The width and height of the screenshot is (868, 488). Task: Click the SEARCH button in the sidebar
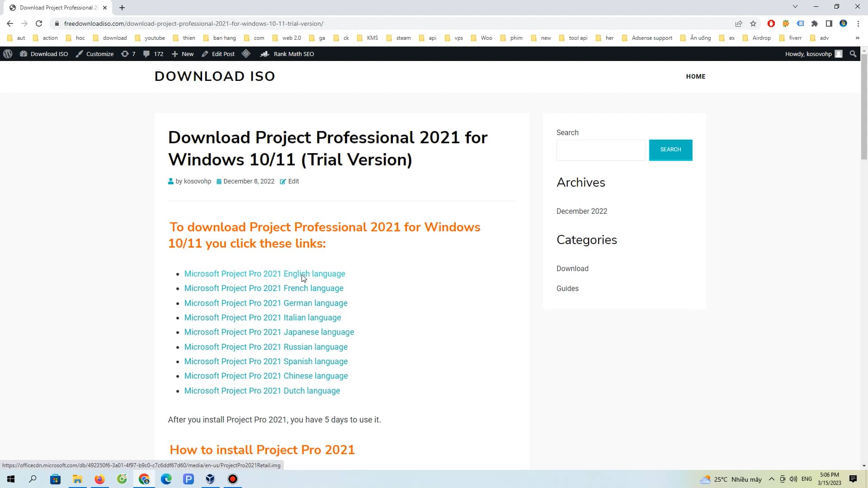point(670,150)
